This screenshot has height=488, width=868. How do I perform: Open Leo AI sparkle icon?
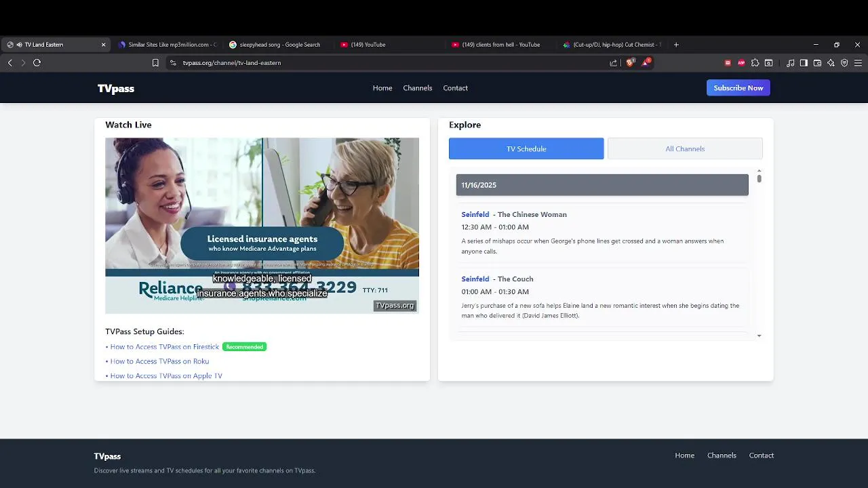click(831, 62)
